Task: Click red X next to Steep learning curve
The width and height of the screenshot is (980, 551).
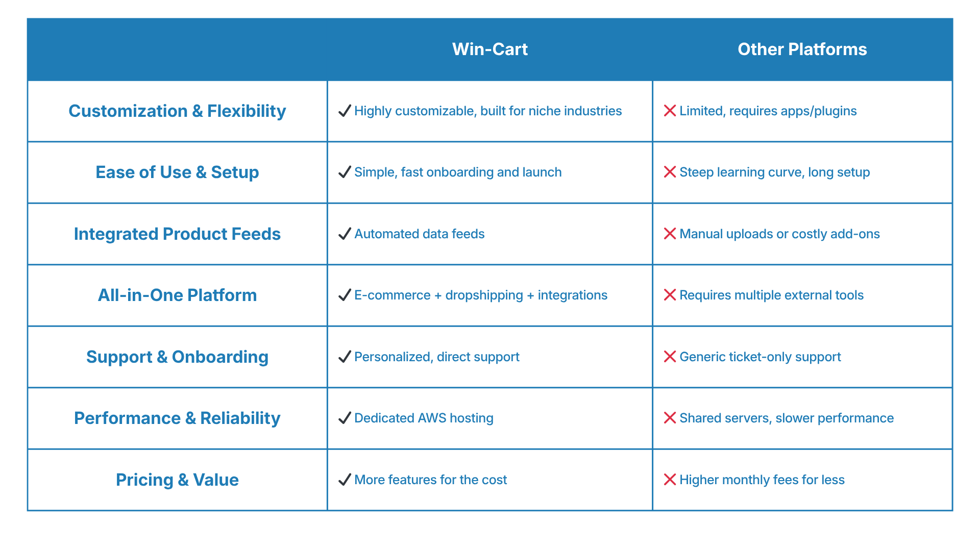Action: point(670,172)
